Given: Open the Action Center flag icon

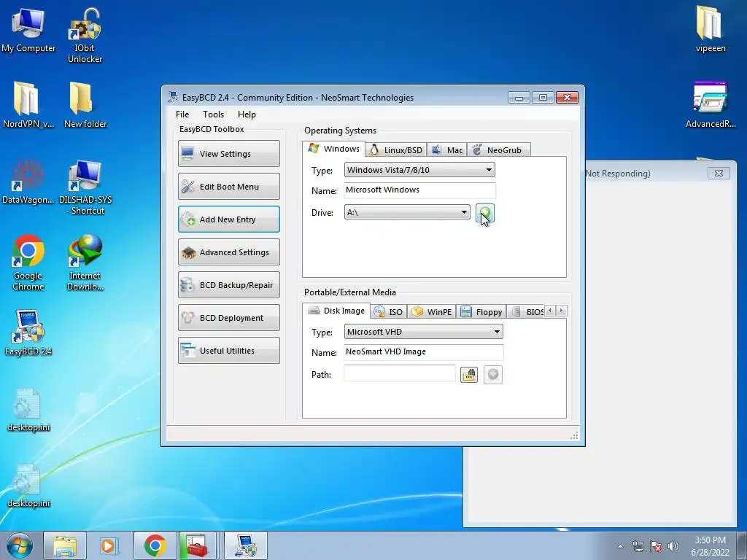Looking at the screenshot, I should point(656,546).
